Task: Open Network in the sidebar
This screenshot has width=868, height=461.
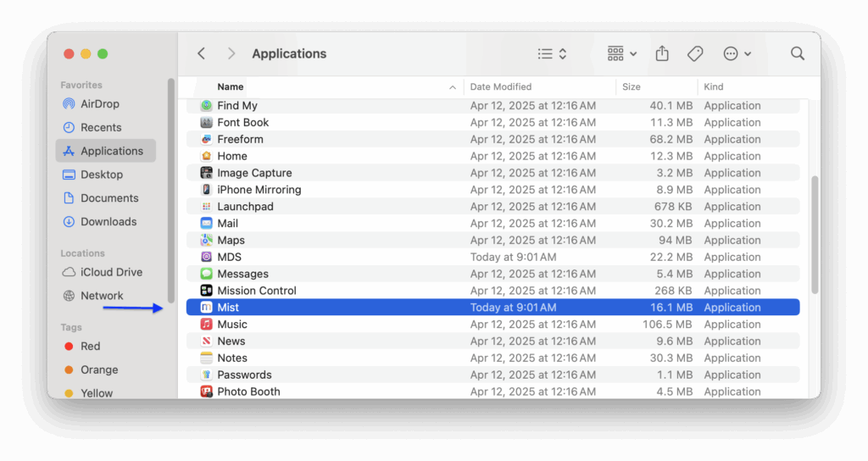Action: [x=106, y=296]
